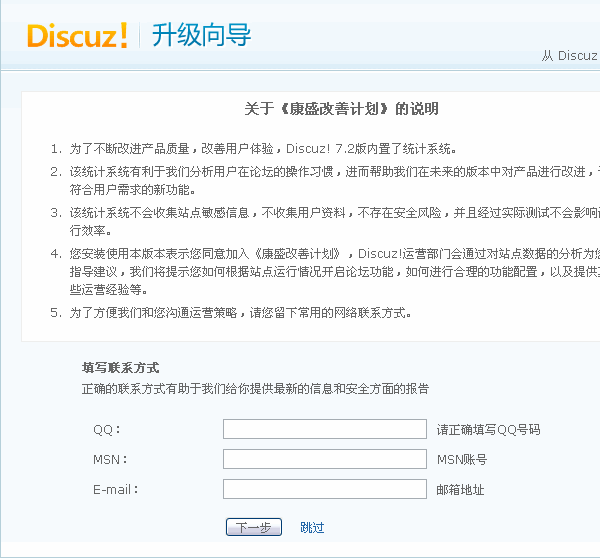Click the 关于《康盛改善计划》的说明 heading
600x560 pixels.
coord(341,109)
